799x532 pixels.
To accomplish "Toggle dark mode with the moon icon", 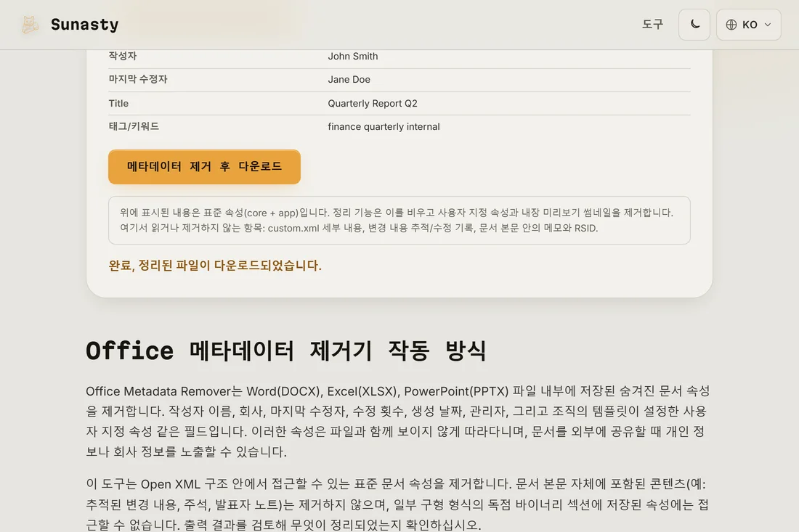I will [x=694, y=25].
